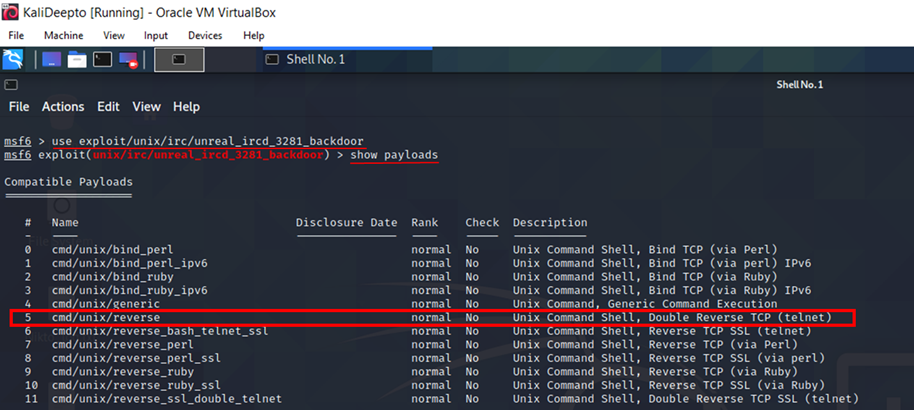Click payload name cmd/unix/bind_ruby
The image size is (914, 410).
click(113, 276)
